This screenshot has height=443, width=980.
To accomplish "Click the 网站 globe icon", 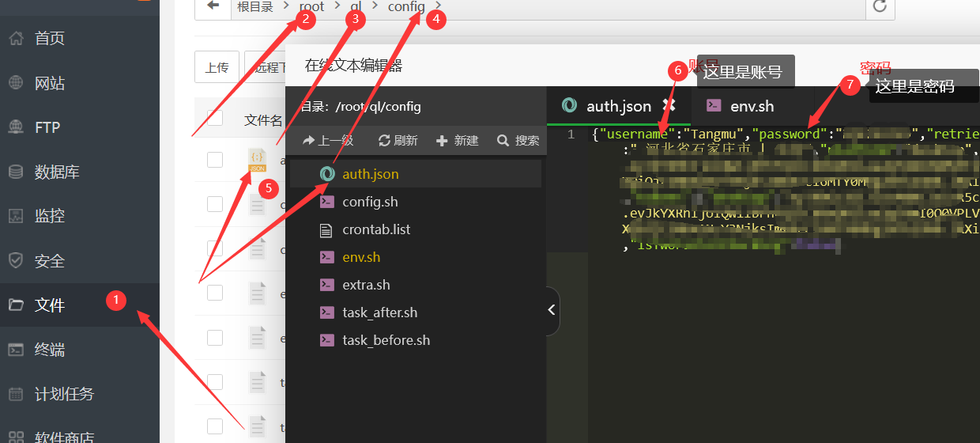I will pos(16,82).
